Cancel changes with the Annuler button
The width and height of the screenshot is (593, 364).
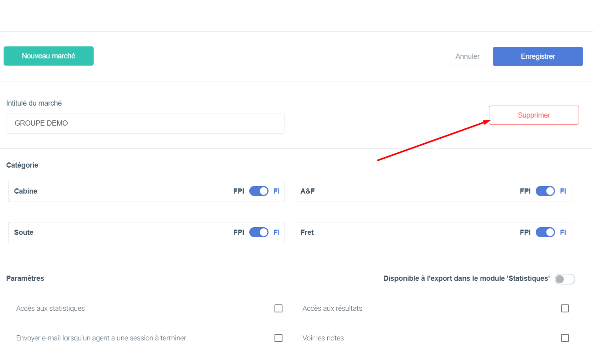point(467,56)
